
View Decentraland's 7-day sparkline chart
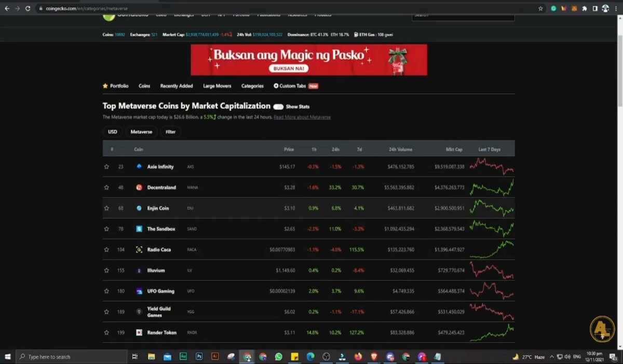[492, 187]
